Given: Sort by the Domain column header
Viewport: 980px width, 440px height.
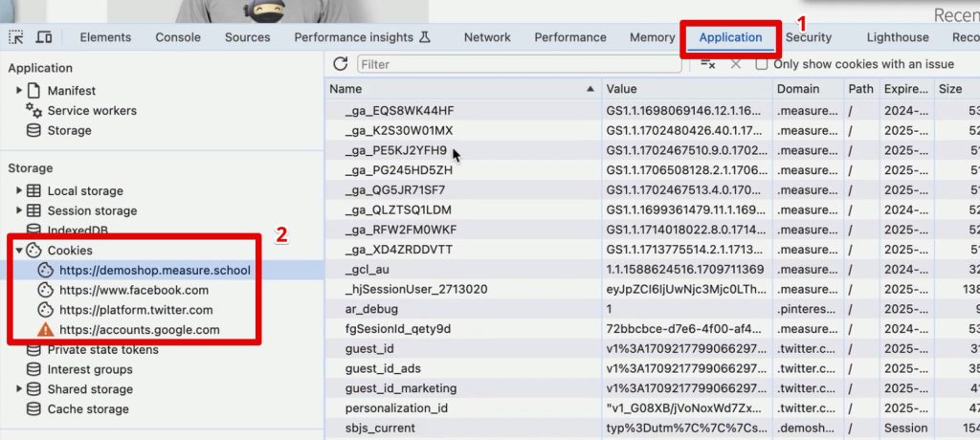Looking at the screenshot, I should [x=808, y=89].
